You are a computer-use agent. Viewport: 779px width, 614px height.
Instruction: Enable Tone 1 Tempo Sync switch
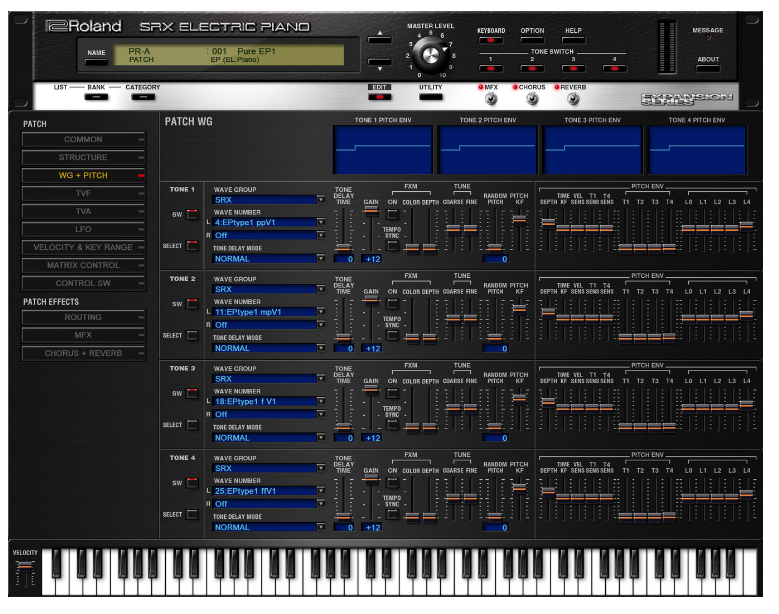tap(392, 246)
